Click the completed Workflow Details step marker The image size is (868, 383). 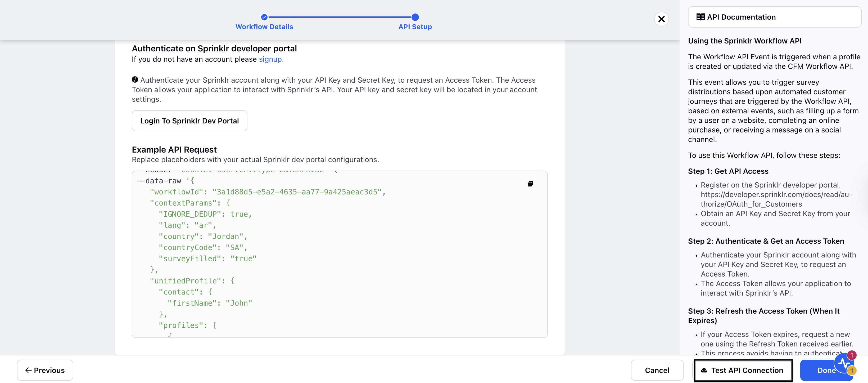point(264,17)
